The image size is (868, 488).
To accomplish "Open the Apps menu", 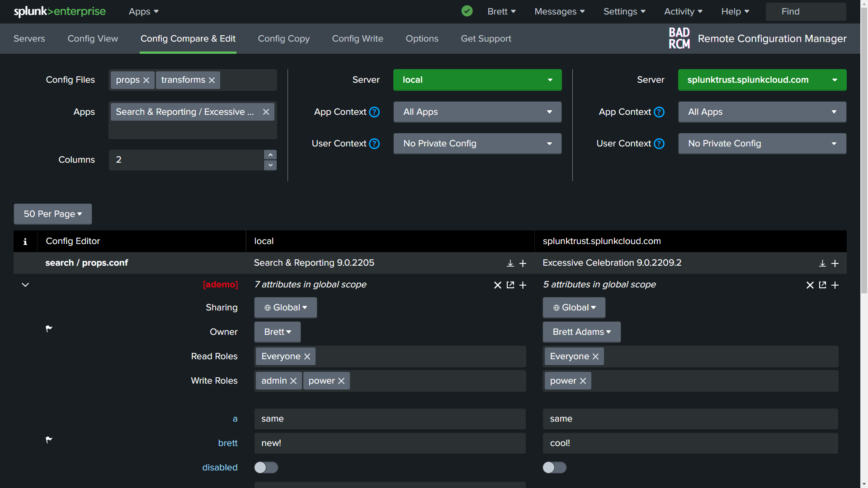I will 143,11.
